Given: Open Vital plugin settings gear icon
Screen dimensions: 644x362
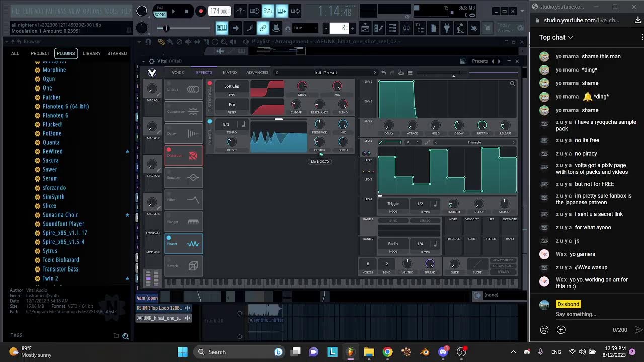Looking at the screenshot, I should 151,61.
